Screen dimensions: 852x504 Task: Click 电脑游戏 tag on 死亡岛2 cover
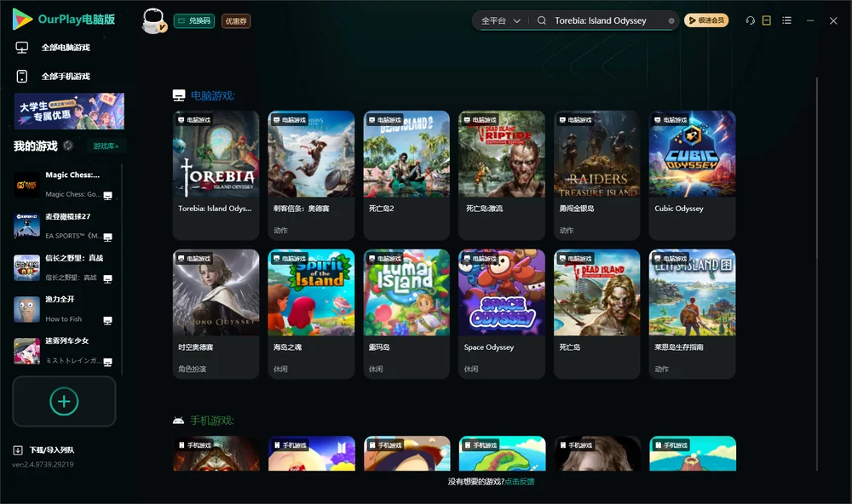pyautogui.click(x=385, y=119)
